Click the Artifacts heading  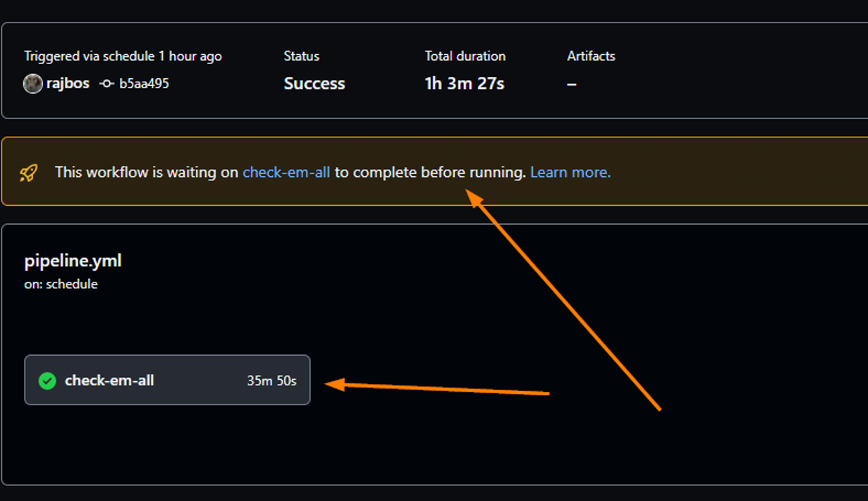pos(592,56)
